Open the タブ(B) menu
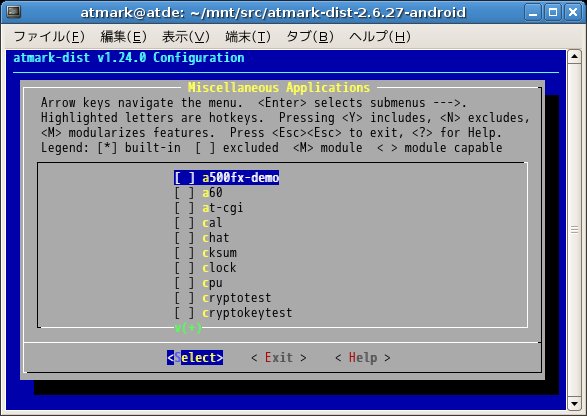This screenshot has height=416, width=587. tap(310, 37)
